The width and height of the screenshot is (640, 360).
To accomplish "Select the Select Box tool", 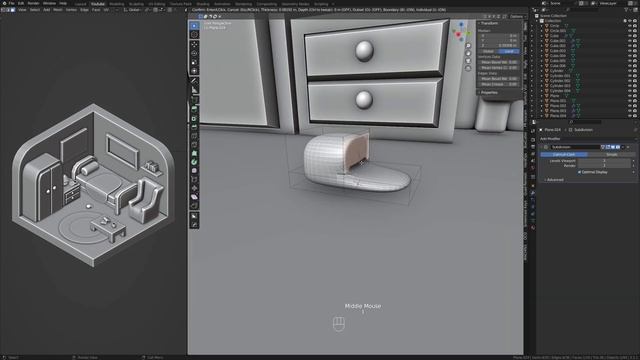I will pos(194,26).
